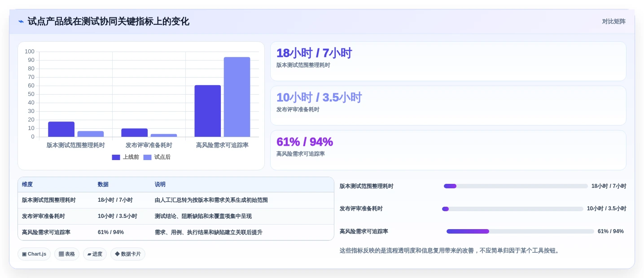Click progress label 发布评审准备耗时
Viewport: 644px width, 278px height.
coord(361,209)
